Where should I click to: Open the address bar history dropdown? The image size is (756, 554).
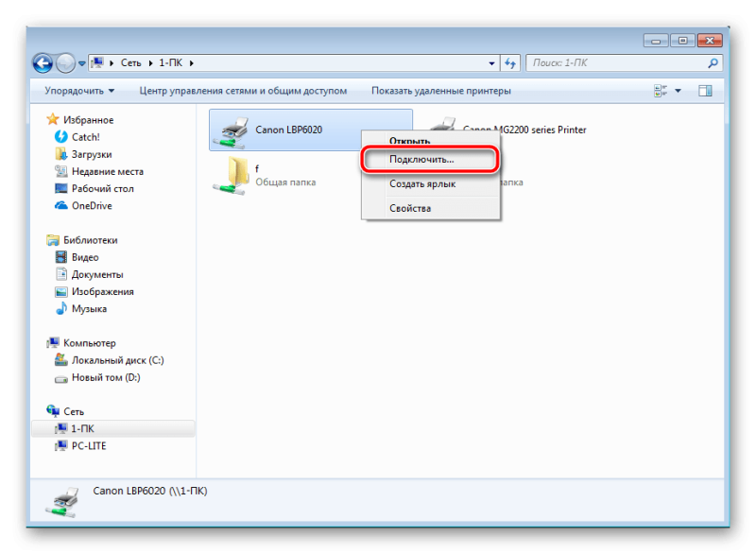point(491,63)
